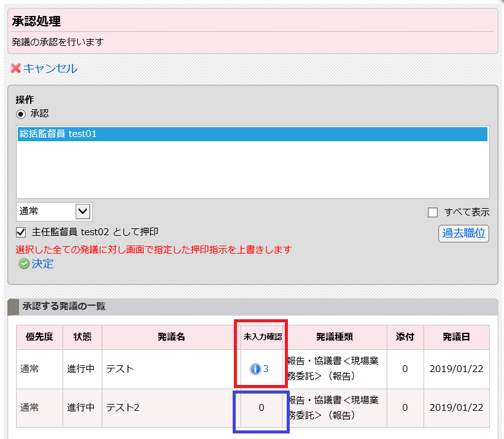Uncheck 主任監督員 test02 として押印 checkbox
The height and width of the screenshot is (439, 504).
[x=21, y=232]
